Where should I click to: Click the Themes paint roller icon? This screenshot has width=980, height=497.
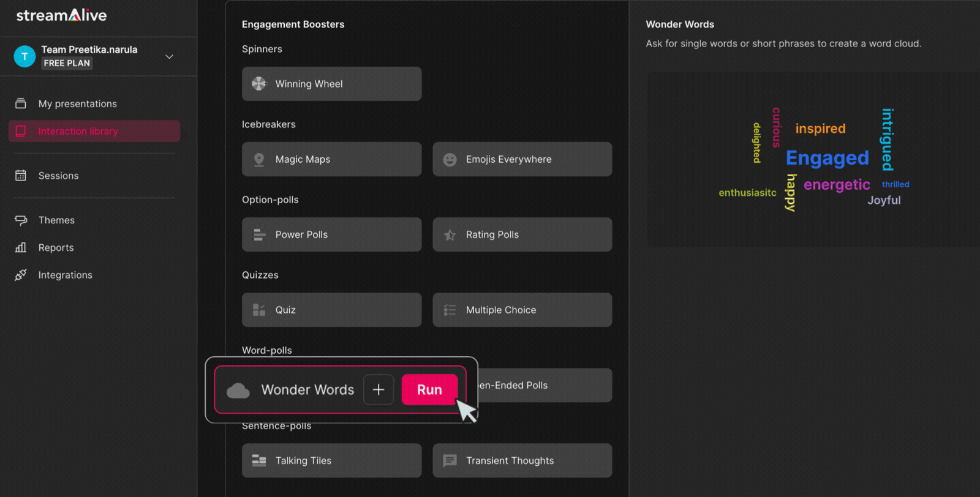[x=21, y=220]
